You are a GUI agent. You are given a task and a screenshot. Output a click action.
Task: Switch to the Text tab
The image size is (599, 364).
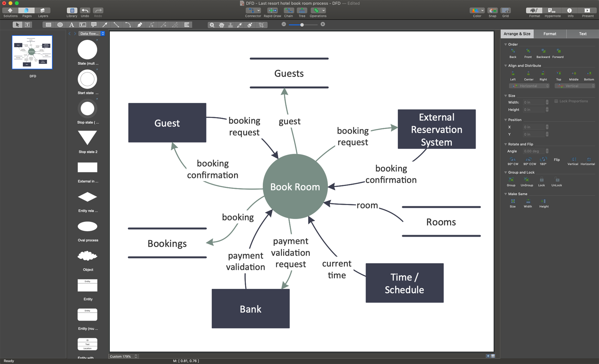(x=583, y=34)
